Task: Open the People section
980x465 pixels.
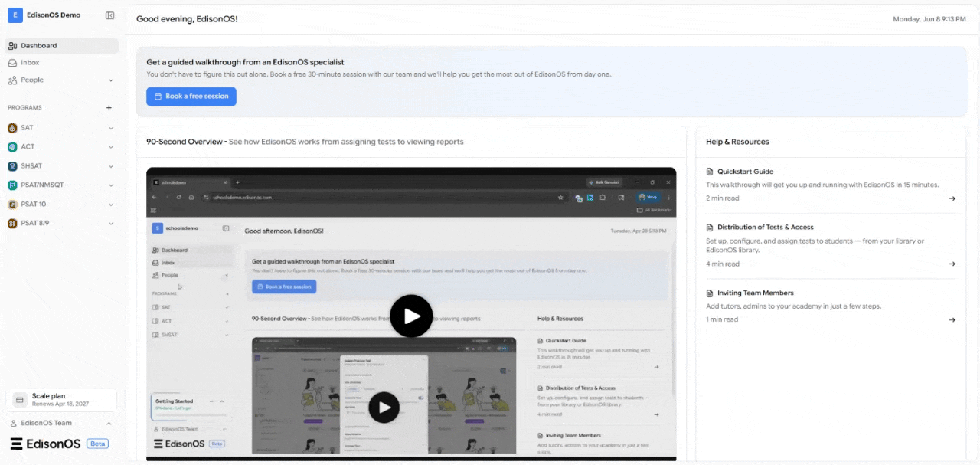Action: point(62,80)
